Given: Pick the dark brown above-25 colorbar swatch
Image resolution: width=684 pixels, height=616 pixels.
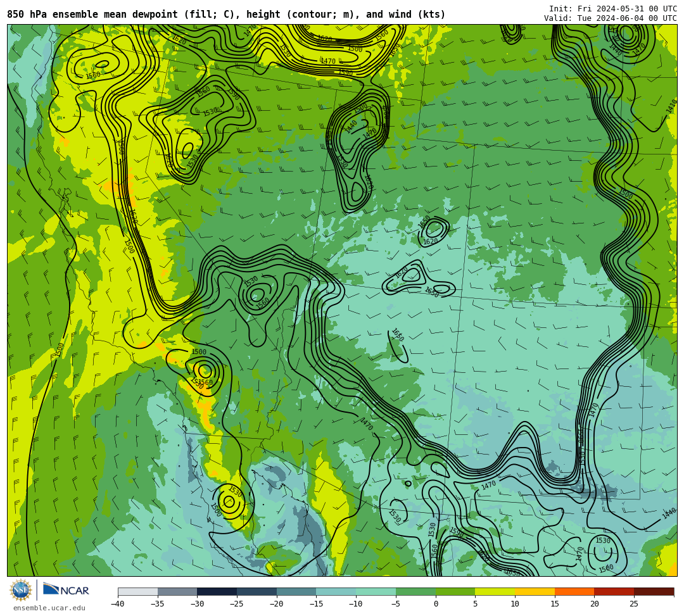Looking at the screenshot, I should click(654, 591).
